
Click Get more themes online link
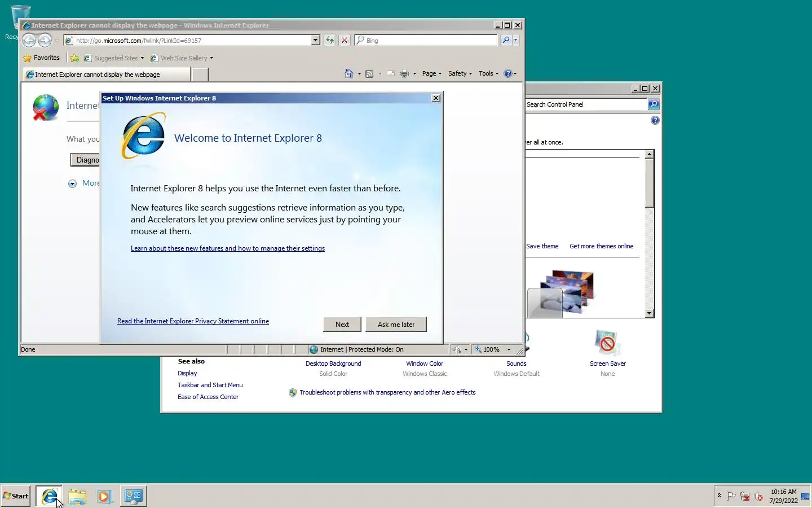(x=601, y=246)
